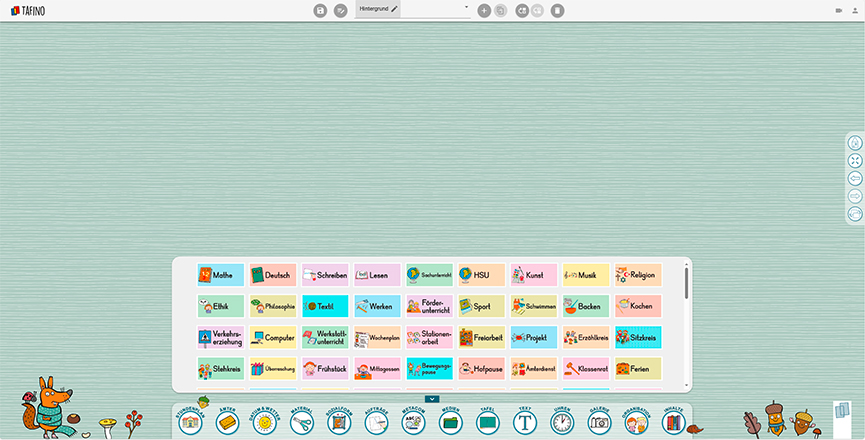Open the Medien folder icon

(450, 423)
